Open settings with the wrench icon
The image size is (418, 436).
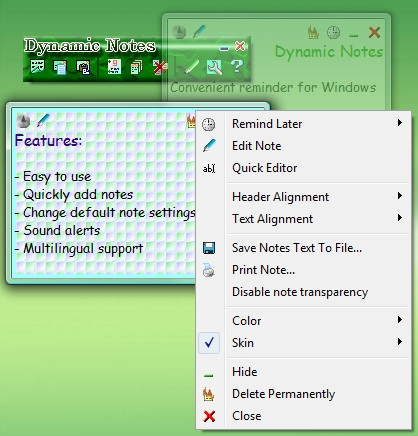(214, 67)
